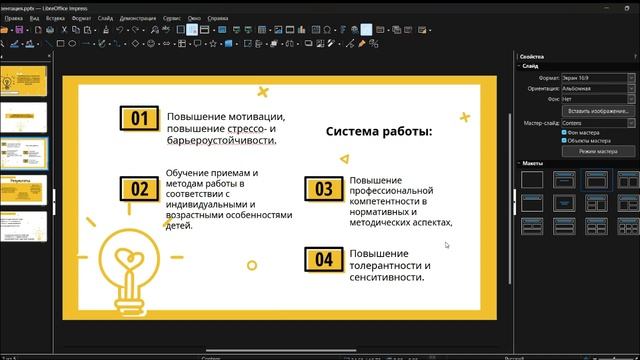Select the 'Результаты' slide thumbnail
This screenshot has width=640, height=360.
coord(23,190)
